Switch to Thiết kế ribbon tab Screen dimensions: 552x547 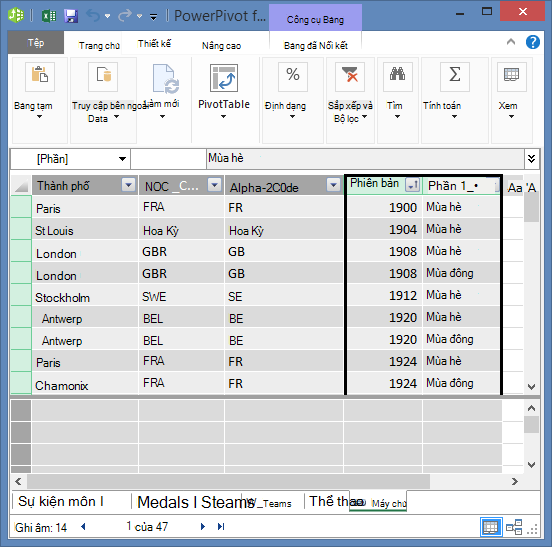point(155,44)
